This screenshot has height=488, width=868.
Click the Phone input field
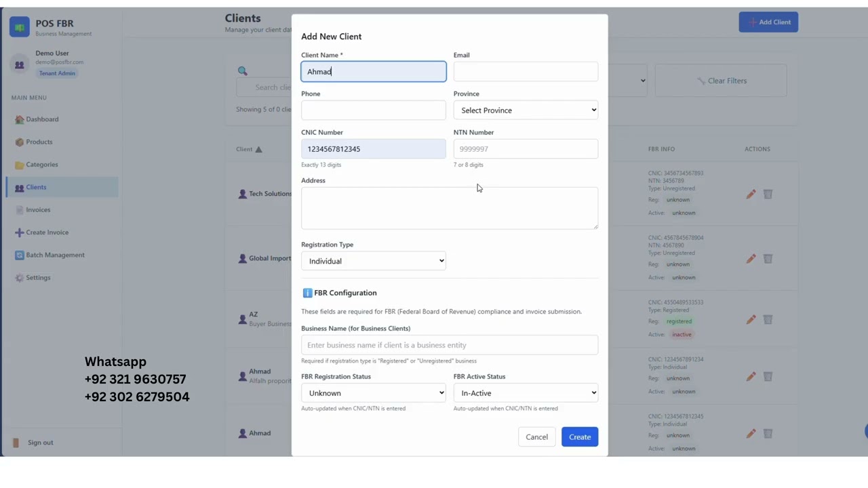click(x=374, y=110)
